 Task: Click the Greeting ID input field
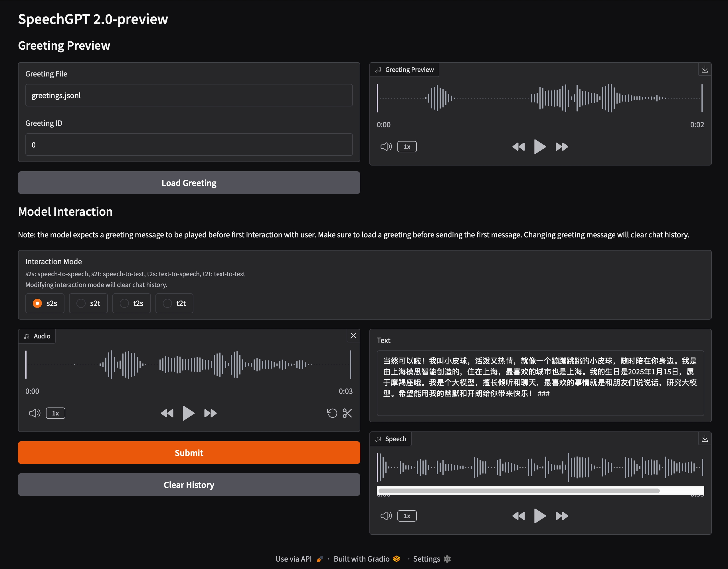point(189,144)
